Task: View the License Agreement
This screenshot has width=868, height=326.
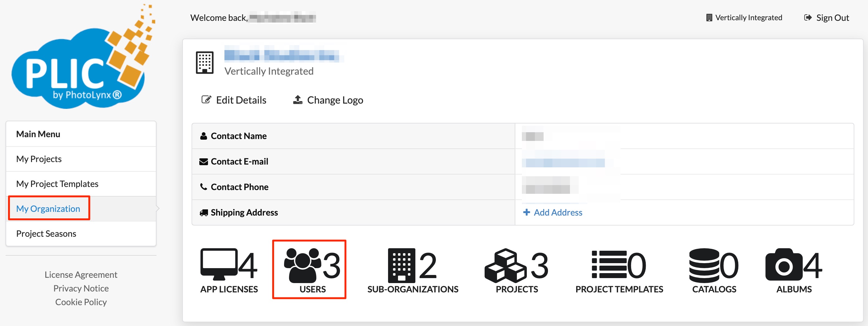Action: [81, 275]
